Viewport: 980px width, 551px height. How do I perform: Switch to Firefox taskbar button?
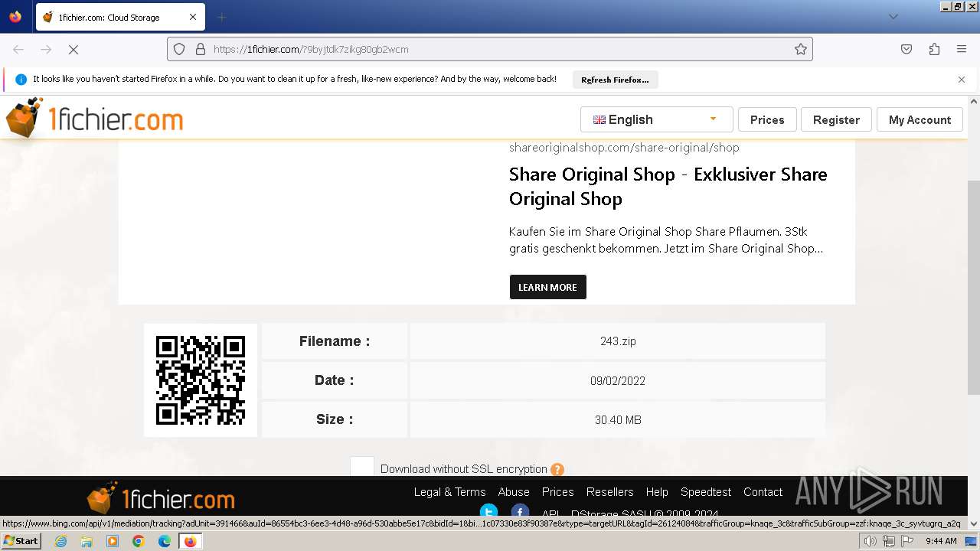191,541
